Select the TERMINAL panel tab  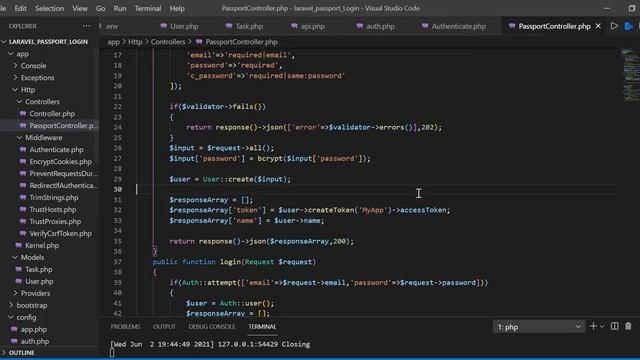[262, 327]
